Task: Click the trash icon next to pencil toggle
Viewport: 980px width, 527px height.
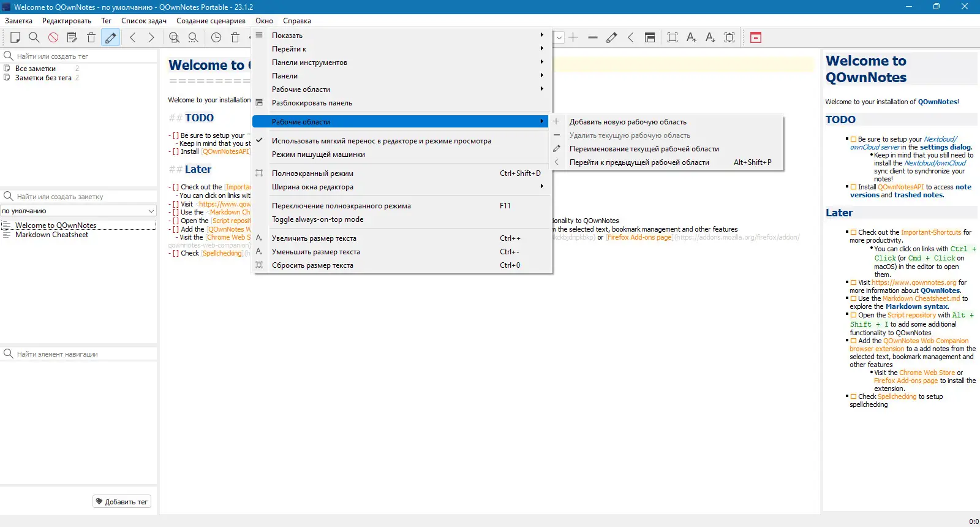Action: coord(91,37)
